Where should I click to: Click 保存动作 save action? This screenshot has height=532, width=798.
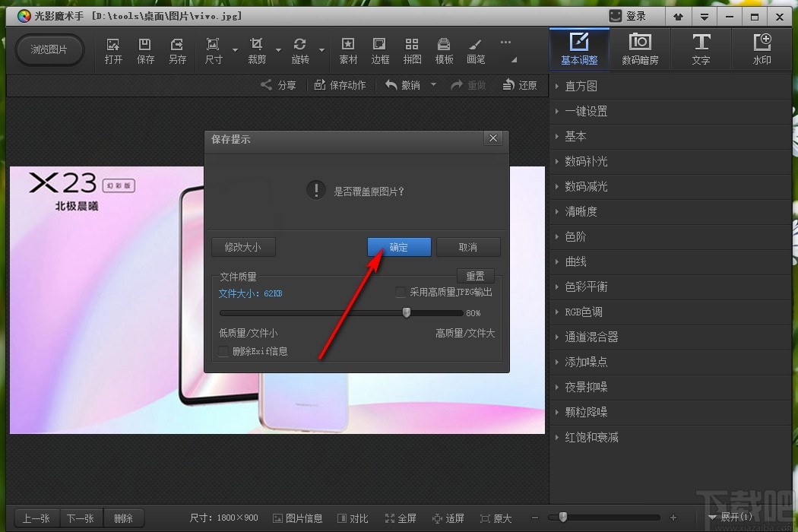(340, 85)
